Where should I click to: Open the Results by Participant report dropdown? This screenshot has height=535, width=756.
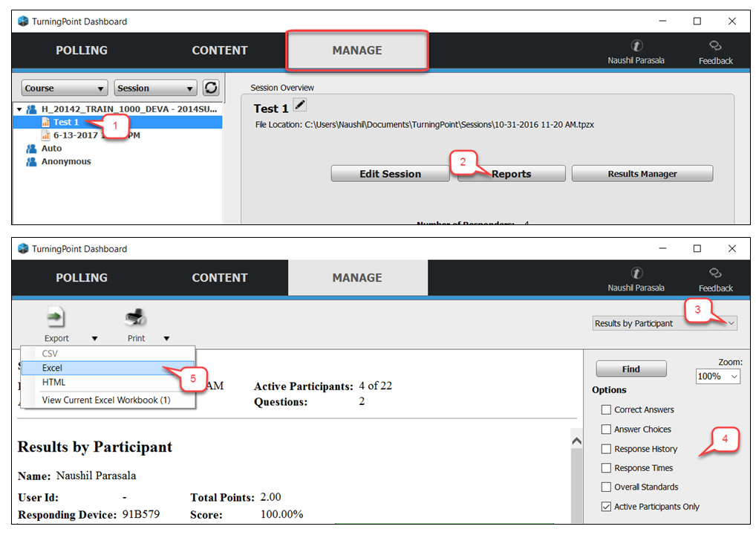tap(665, 323)
